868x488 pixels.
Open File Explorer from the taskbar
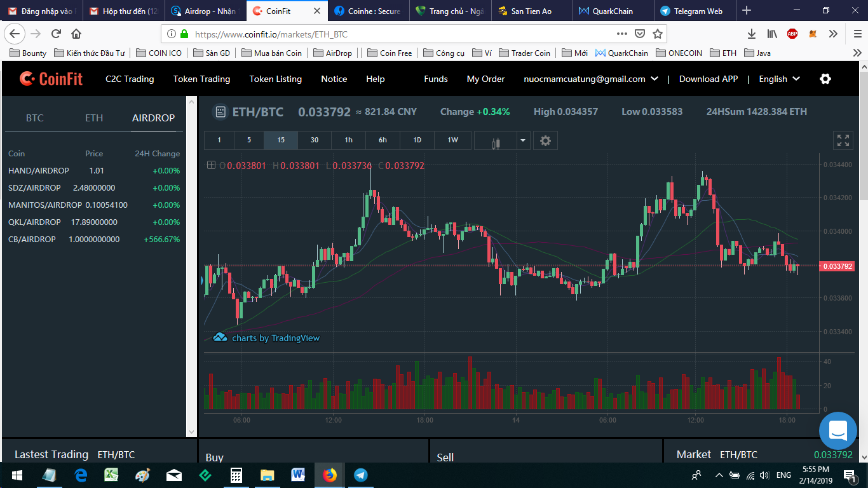(267, 475)
